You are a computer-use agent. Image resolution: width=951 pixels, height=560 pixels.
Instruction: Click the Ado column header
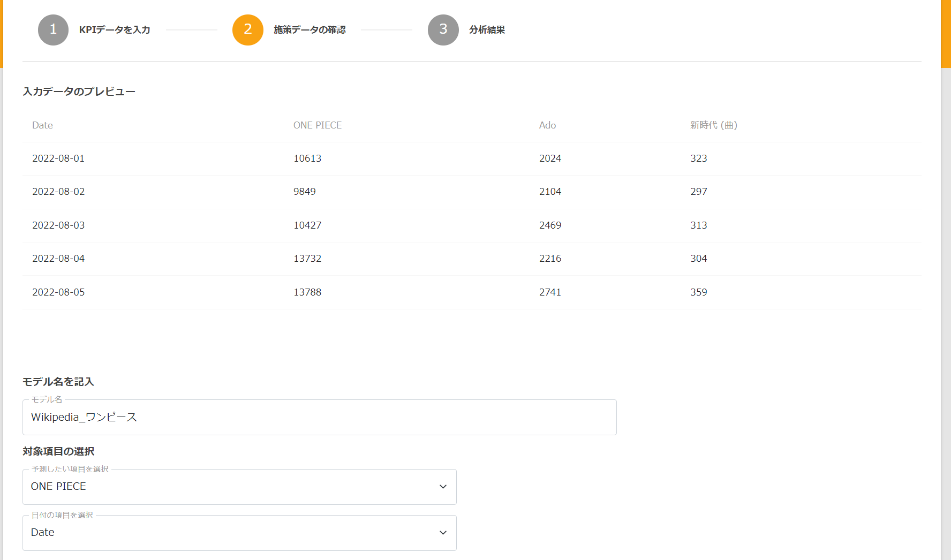point(547,125)
